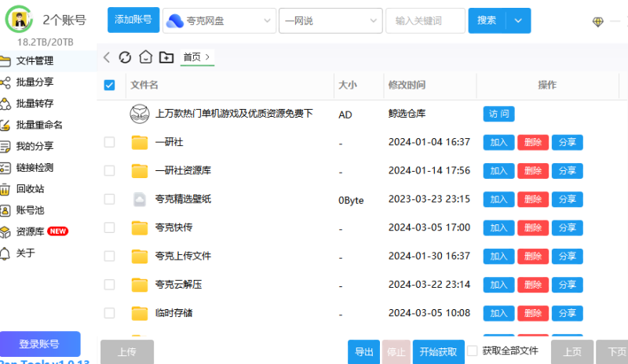Toggle the select-all checkbox in header

[109, 85]
